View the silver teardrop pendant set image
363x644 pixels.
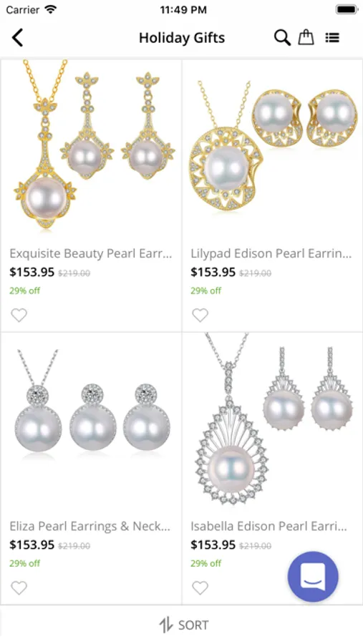coord(273,419)
